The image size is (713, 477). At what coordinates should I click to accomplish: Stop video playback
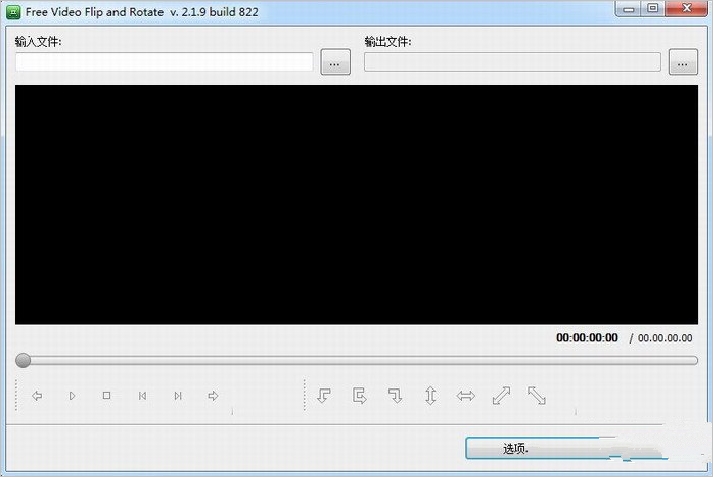106,396
